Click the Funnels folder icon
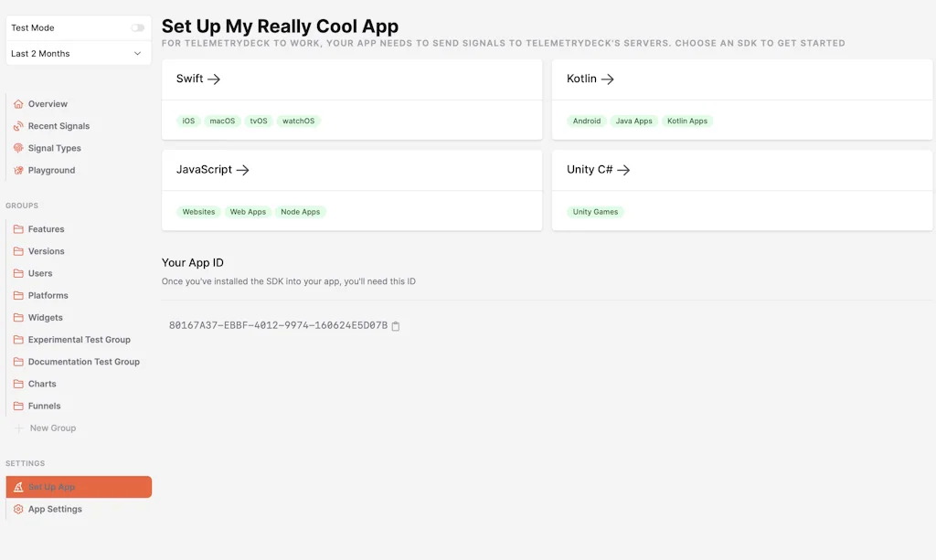 point(18,406)
